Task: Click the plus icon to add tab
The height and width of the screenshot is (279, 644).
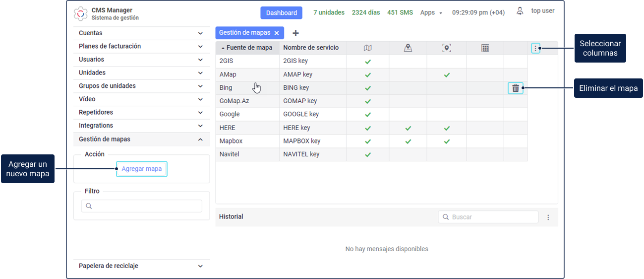Action: click(296, 33)
